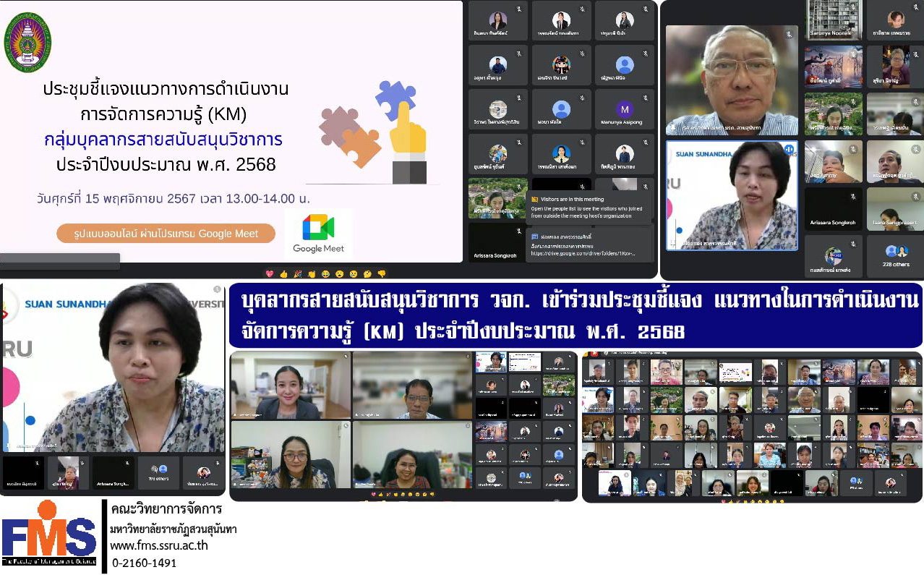Click the blue Thai headline banner
The height and width of the screenshot is (575, 924).
pyautogui.click(x=575, y=315)
